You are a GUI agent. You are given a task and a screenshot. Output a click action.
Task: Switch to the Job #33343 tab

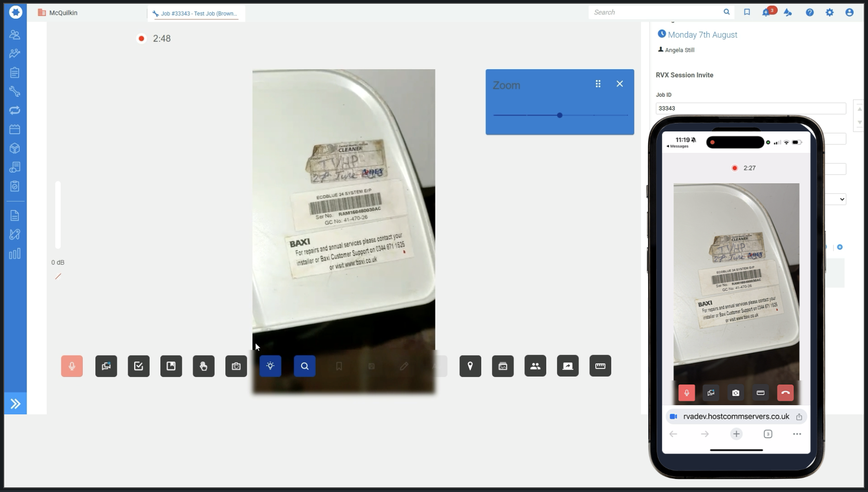(x=196, y=14)
